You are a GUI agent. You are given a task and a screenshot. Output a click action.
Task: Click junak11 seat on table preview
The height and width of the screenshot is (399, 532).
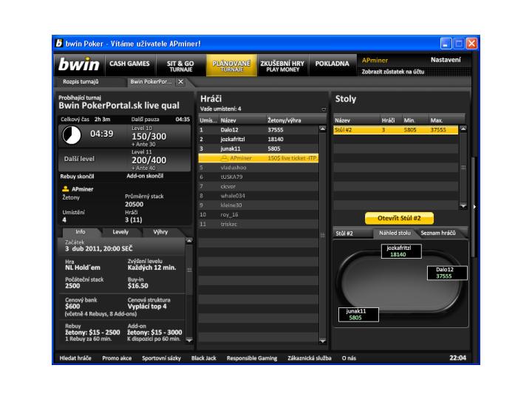tap(358, 315)
